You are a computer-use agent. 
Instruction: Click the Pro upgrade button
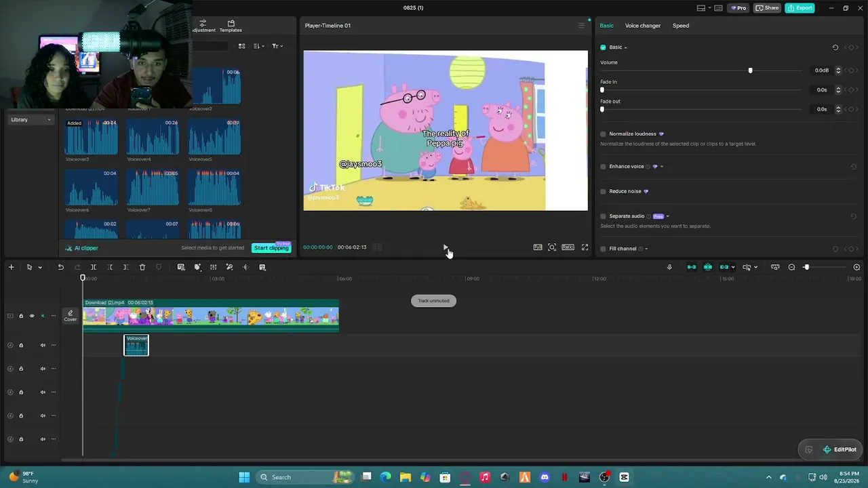coord(737,8)
